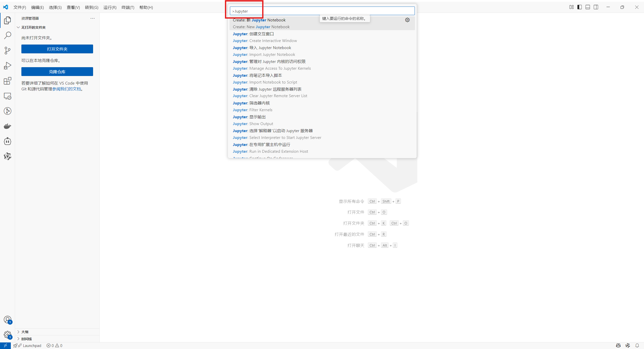
Task: Toggle the bottom panel visibility
Action: click(588, 7)
